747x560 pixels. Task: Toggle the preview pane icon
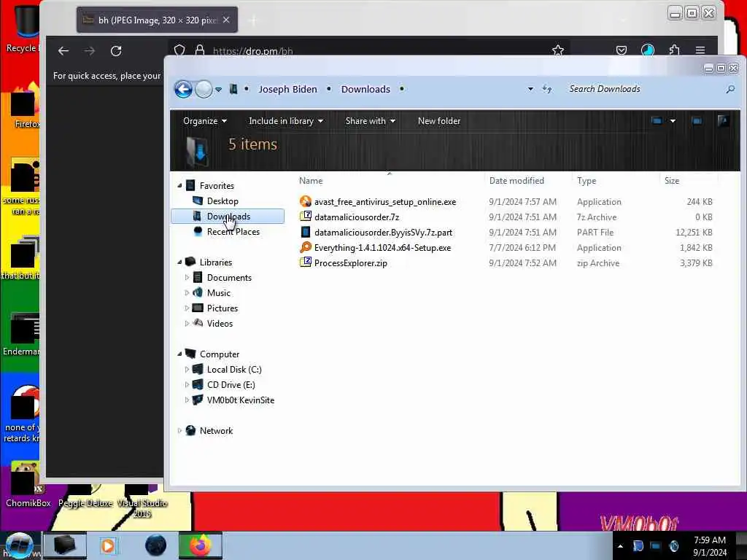click(x=697, y=121)
